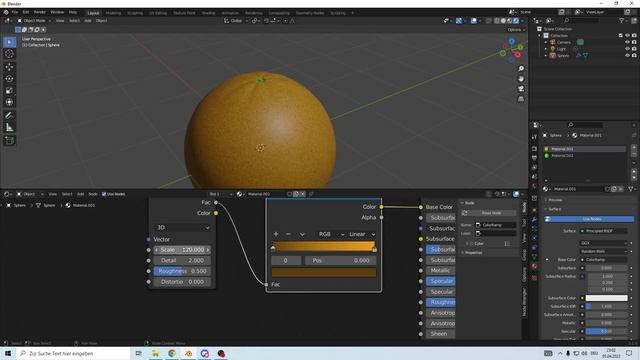The image size is (640, 360).
Task: Open the Modifier properties wrench tab
Action: coord(534,220)
